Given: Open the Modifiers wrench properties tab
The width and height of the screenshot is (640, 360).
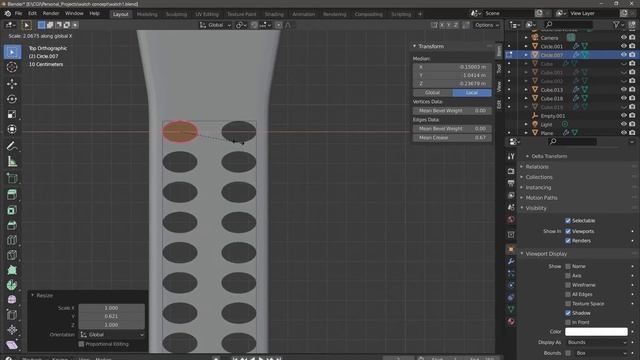Looking at the screenshot, I should click(511, 261).
